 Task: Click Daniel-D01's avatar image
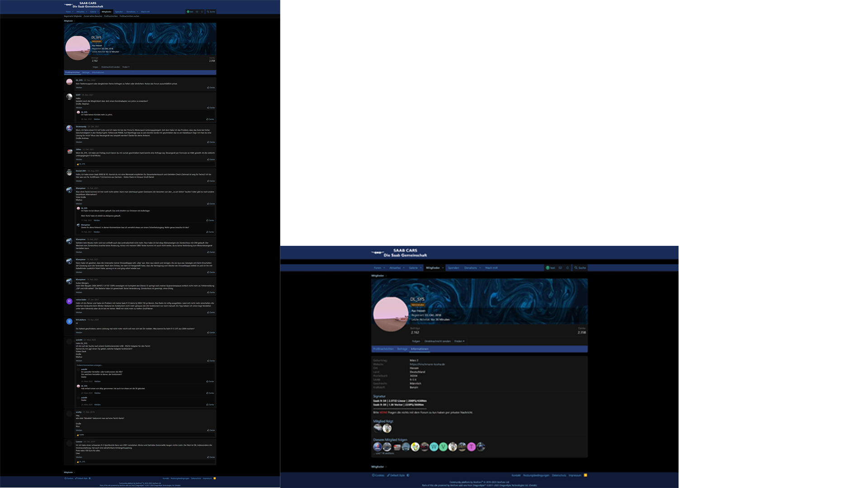point(69,173)
